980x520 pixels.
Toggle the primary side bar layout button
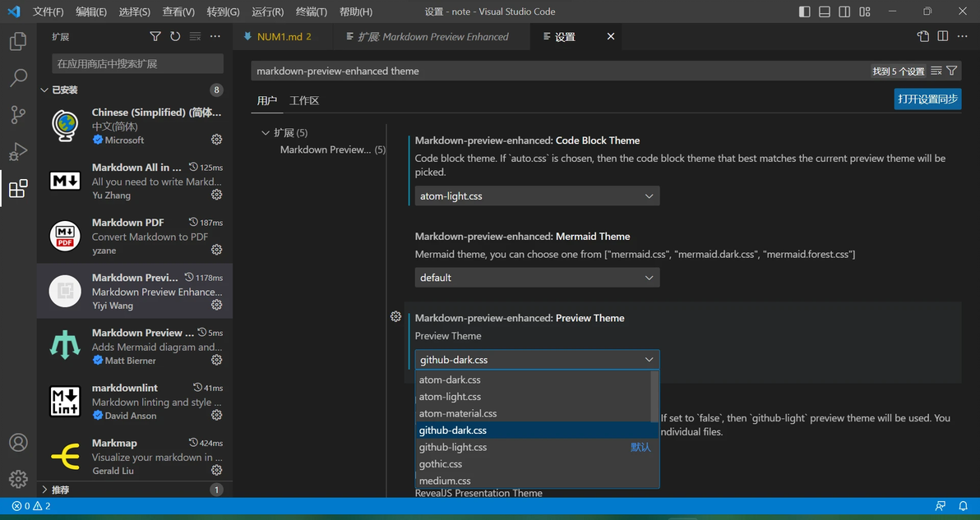click(804, 12)
